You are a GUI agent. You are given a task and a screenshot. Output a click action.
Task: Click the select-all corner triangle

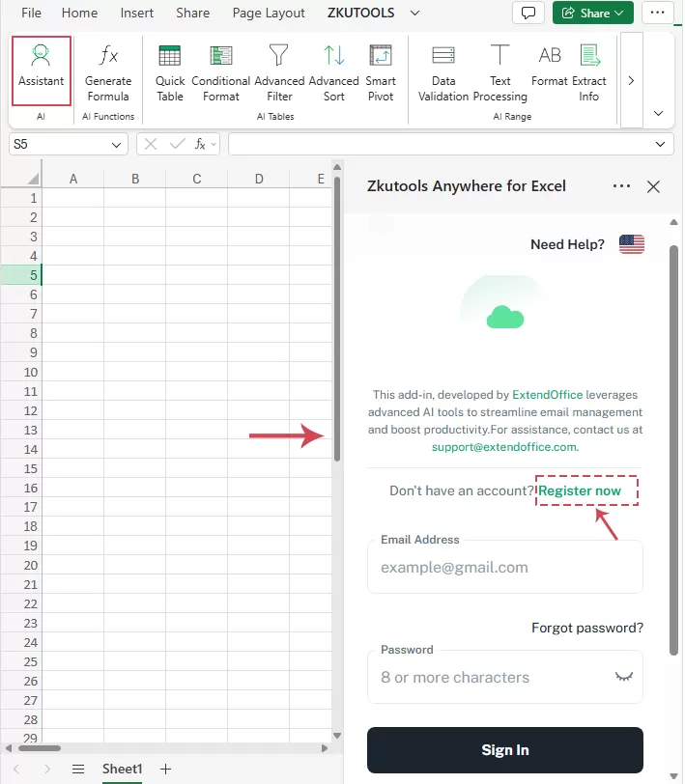33,179
